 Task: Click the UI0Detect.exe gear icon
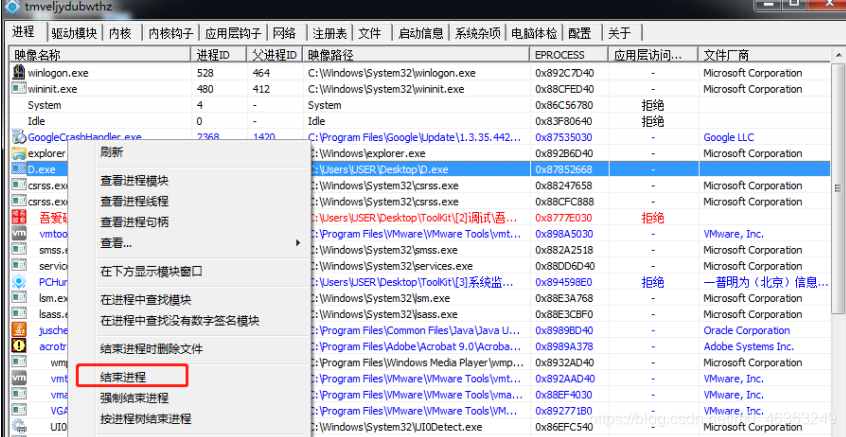point(19,426)
